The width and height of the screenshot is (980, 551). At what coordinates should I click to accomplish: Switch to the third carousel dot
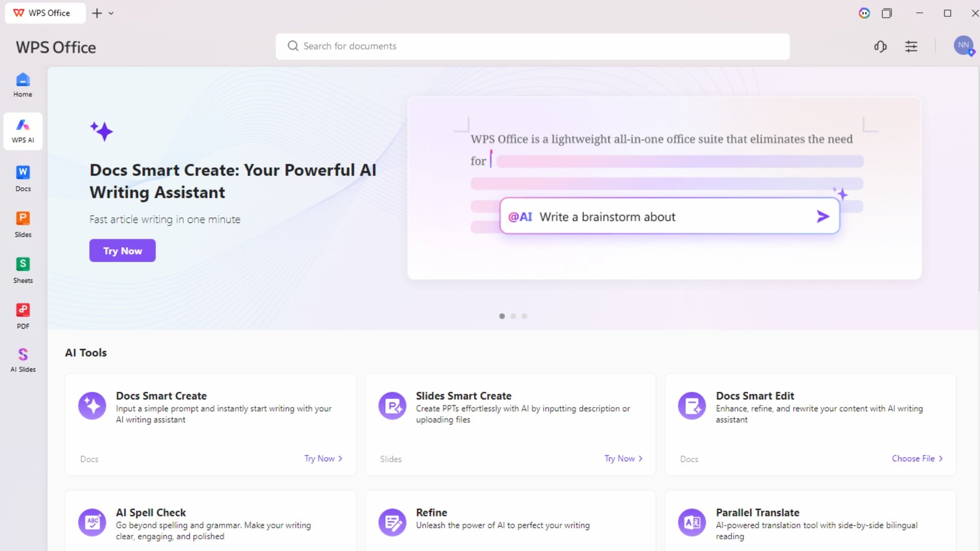pos(524,316)
